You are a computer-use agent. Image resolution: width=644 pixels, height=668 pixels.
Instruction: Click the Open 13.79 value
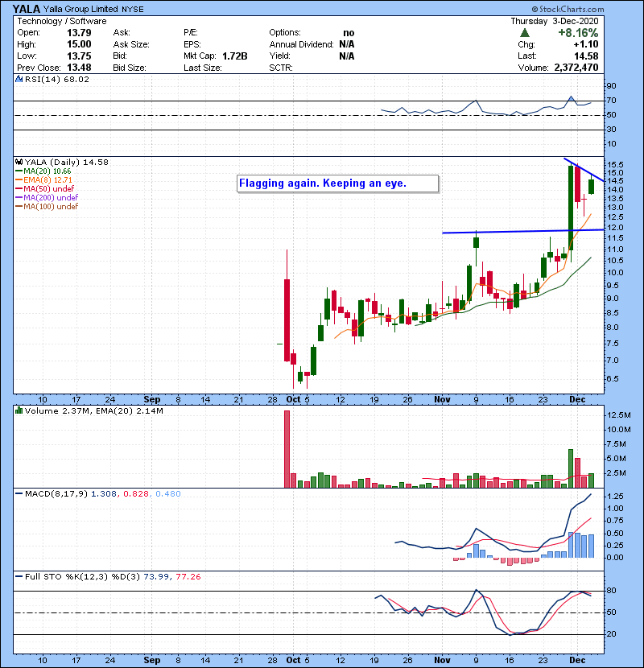pyautogui.click(x=79, y=33)
